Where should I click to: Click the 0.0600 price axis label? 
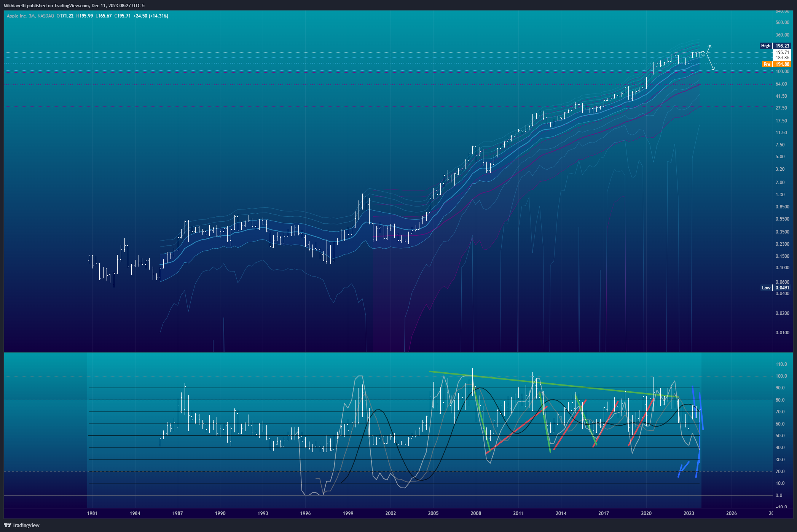782,282
